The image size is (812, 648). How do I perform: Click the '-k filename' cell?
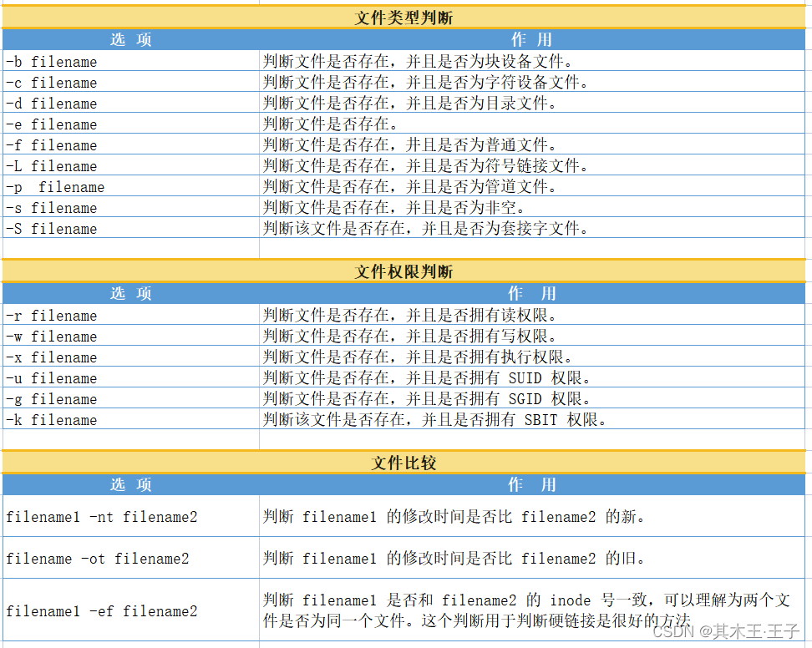point(131,418)
